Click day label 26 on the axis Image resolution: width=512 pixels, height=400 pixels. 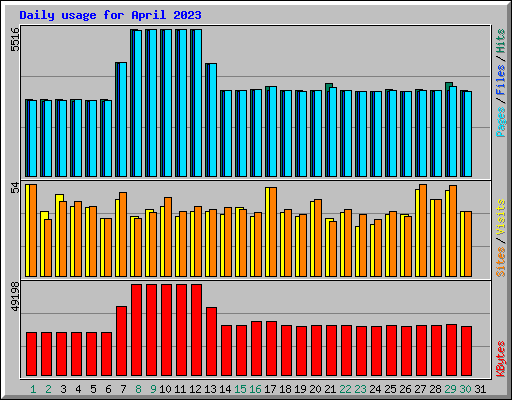405,389
